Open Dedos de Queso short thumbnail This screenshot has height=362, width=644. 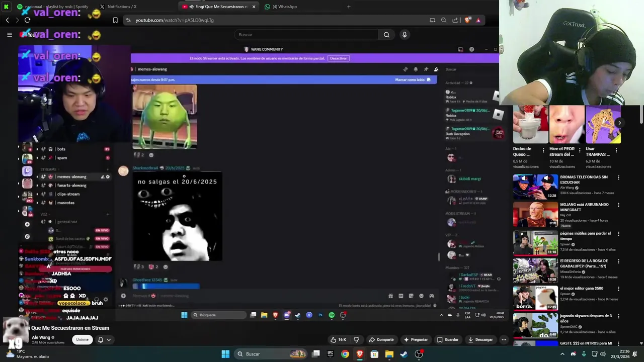point(530,125)
